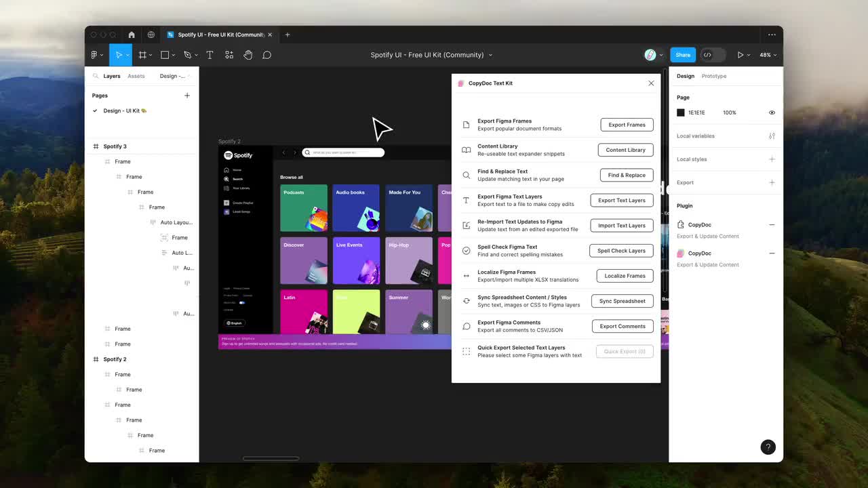Click the Spotify search field on canvas
The image size is (868, 488).
[x=343, y=152]
